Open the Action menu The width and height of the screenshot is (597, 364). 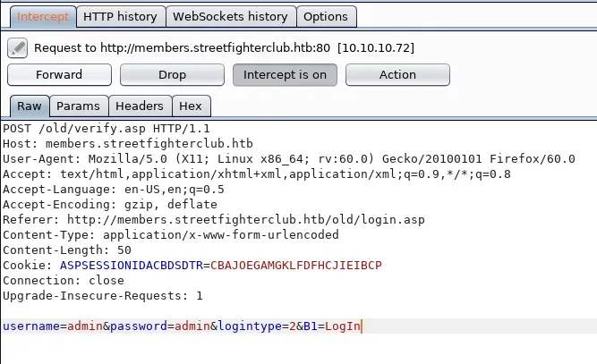(397, 75)
